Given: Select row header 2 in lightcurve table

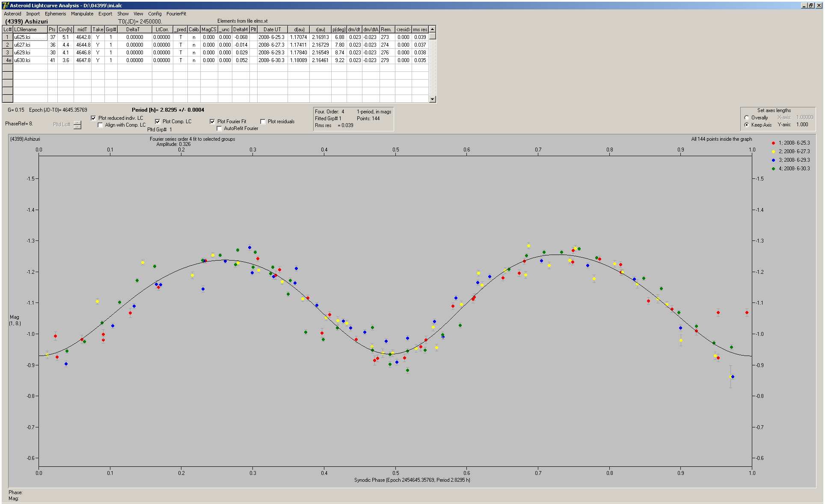Looking at the screenshot, I should [x=8, y=45].
